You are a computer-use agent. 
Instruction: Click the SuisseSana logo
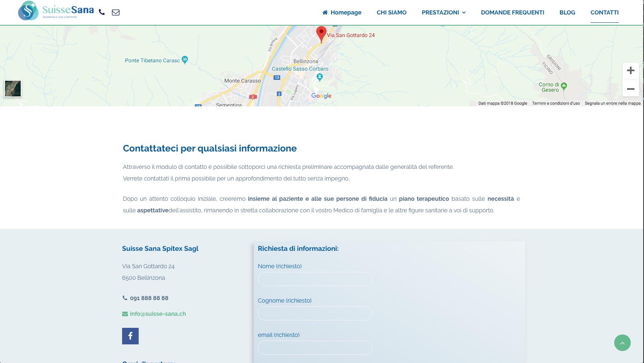click(56, 11)
